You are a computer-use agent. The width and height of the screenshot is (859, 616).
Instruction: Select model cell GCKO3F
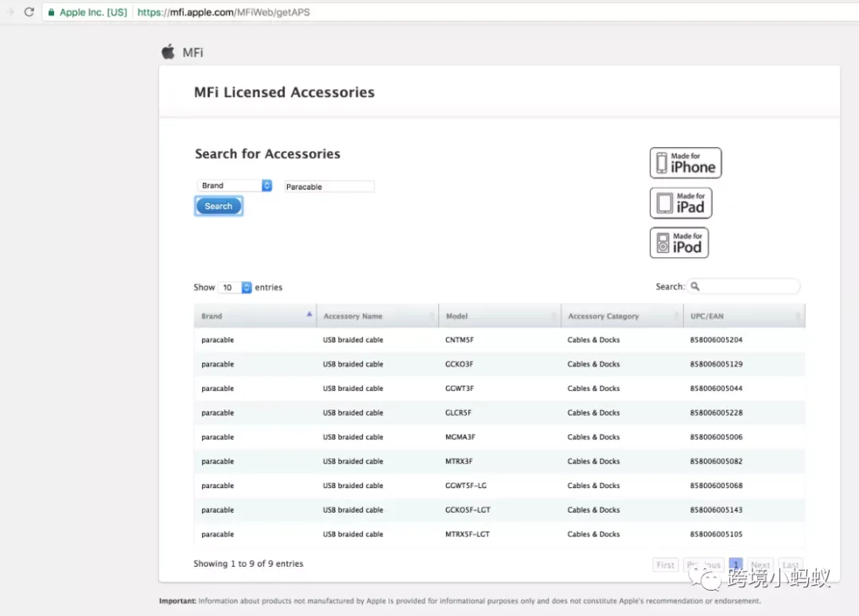(459, 364)
